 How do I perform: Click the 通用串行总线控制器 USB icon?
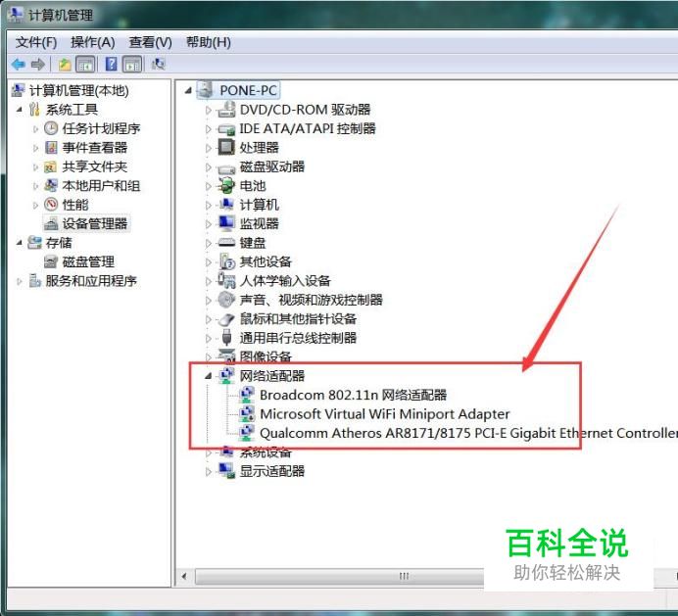226,338
